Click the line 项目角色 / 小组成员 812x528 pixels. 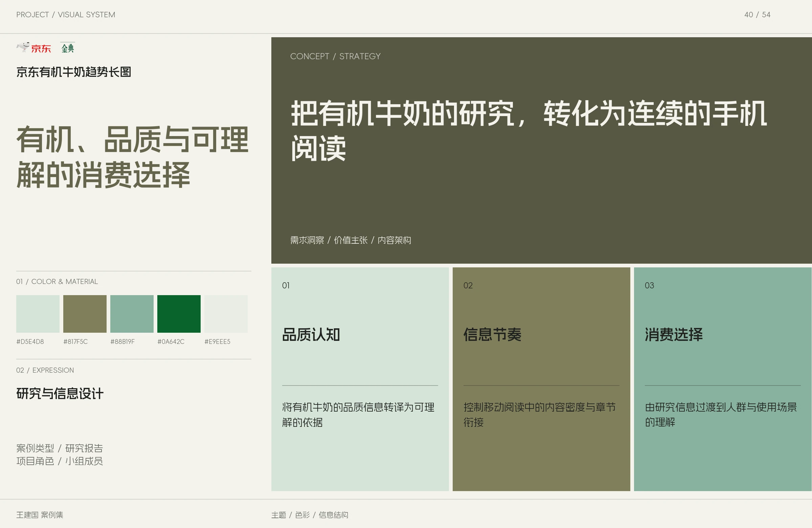pyautogui.click(x=60, y=461)
